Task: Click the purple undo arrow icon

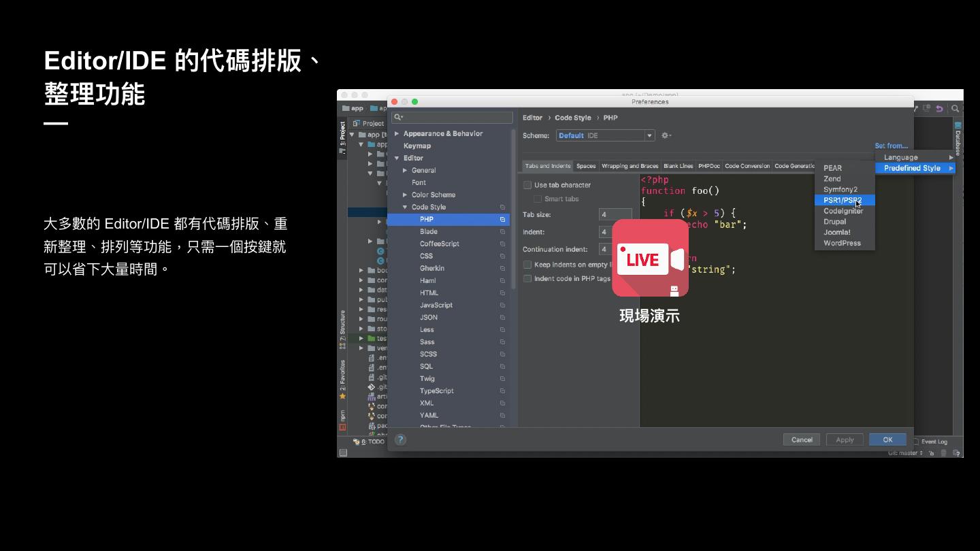Action: pos(940,109)
